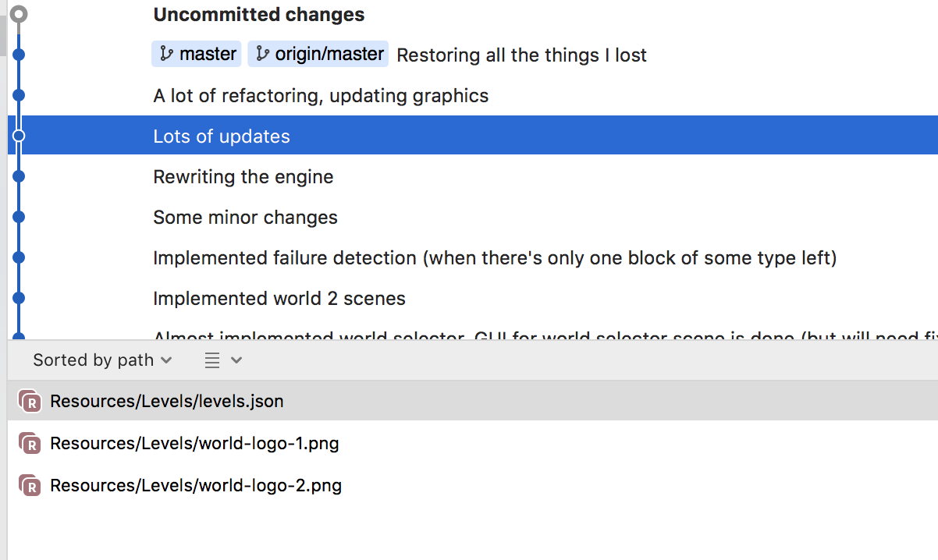Click the renamed icon beside levels.json
The width and height of the screenshot is (938, 560).
click(x=29, y=401)
